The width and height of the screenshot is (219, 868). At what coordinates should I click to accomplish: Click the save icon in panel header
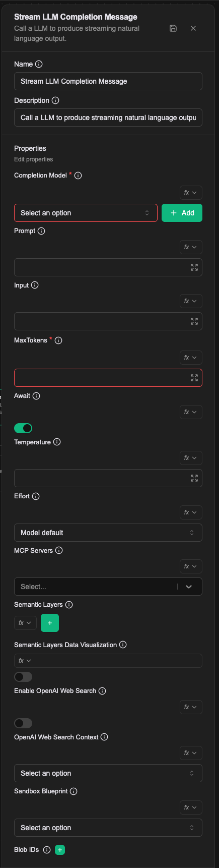click(173, 28)
